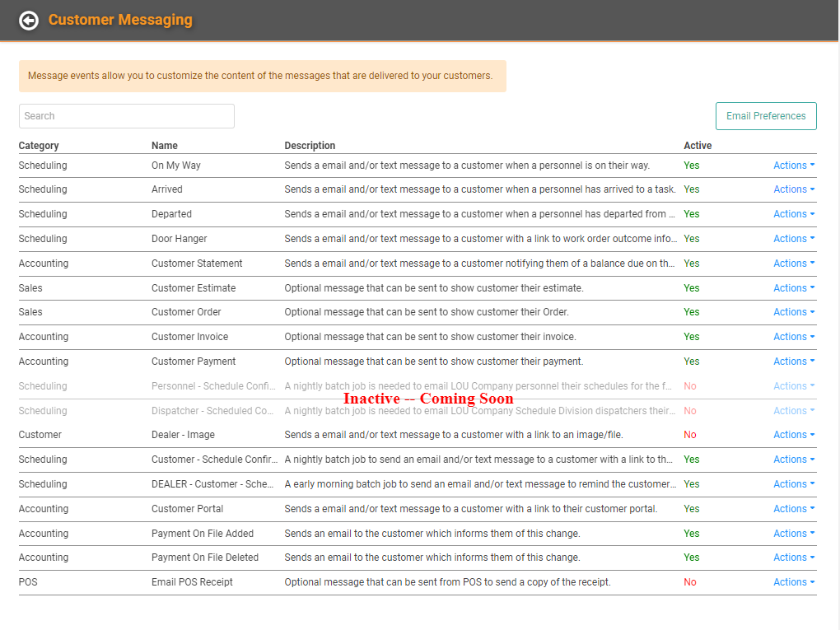Click the back arrow icon beside Customer Messaging
Screen dimensions: 840x630
(29, 21)
